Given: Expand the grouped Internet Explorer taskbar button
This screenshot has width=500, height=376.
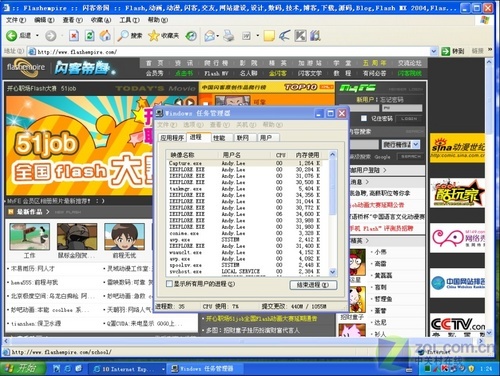Looking at the screenshot, I should (127, 369).
